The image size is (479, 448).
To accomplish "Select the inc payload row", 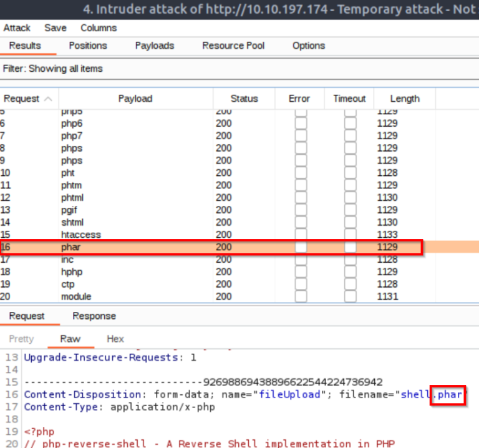I will click(x=239, y=260).
